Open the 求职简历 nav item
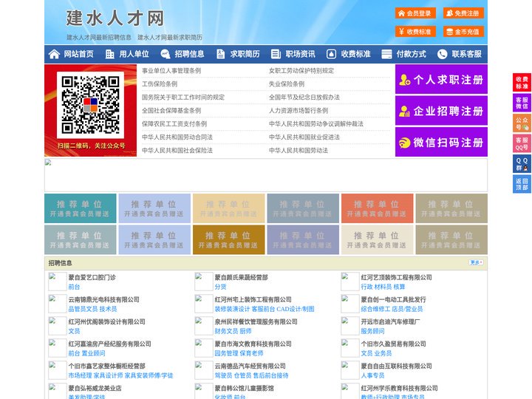This screenshot has height=399, width=532. [245, 54]
